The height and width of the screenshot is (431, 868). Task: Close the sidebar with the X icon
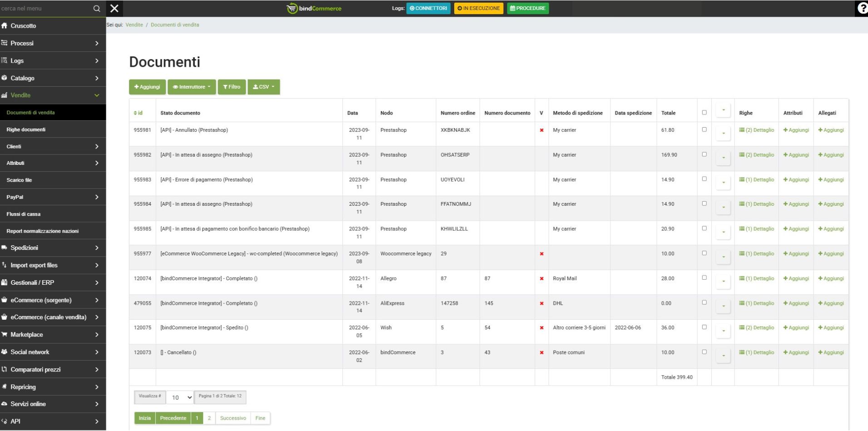pyautogui.click(x=114, y=9)
